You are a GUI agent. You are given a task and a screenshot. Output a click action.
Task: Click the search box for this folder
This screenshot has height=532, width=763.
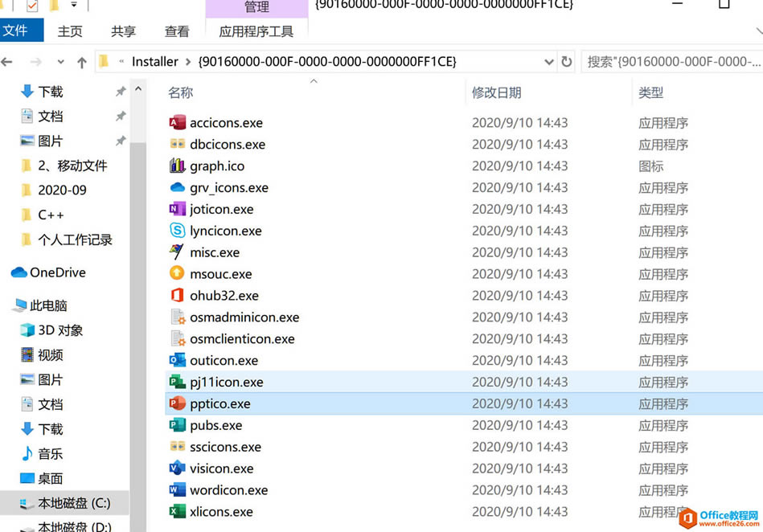[x=672, y=62]
